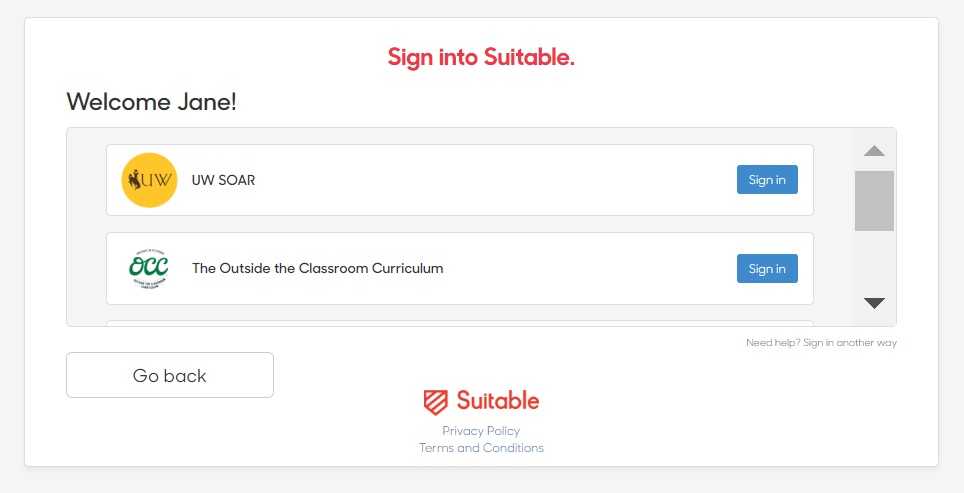Click the green OCC circular logo
The image size is (964, 493).
click(149, 269)
